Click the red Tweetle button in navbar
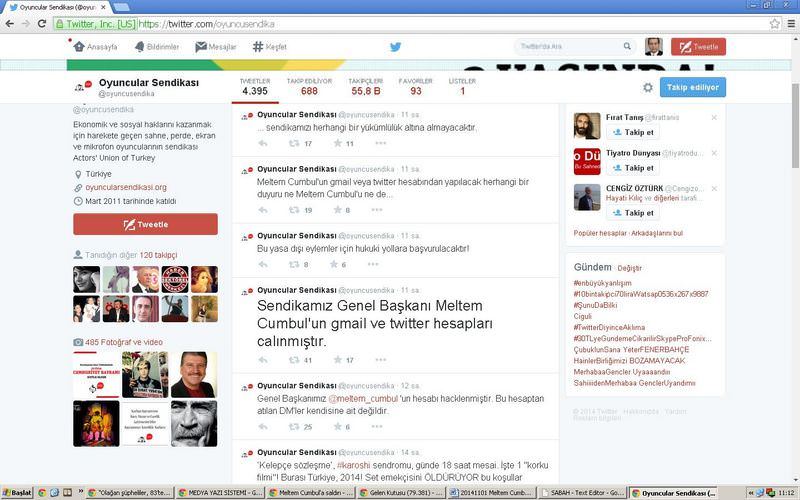Screen dimensions: 800x500 pyautogui.click(x=698, y=46)
